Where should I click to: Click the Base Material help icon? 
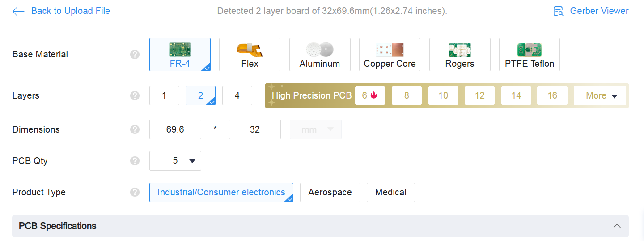point(135,54)
